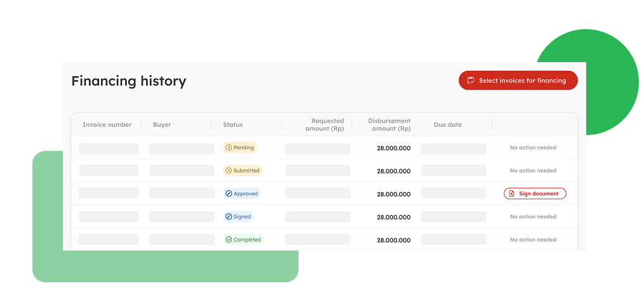This screenshot has width=644, height=307.
Task: Click the Signed status pen icon
Action: pyautogui.click(x=229, y=217)
